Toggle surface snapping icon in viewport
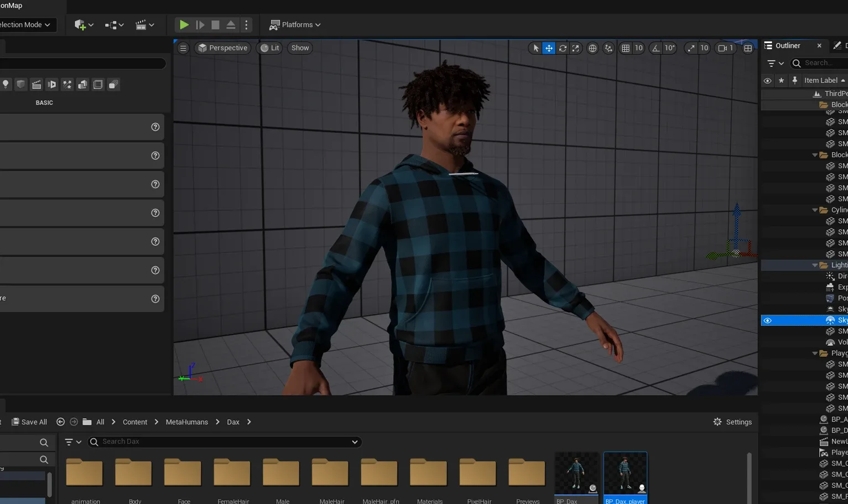This screenshot has width=848, height=504. 608,48
